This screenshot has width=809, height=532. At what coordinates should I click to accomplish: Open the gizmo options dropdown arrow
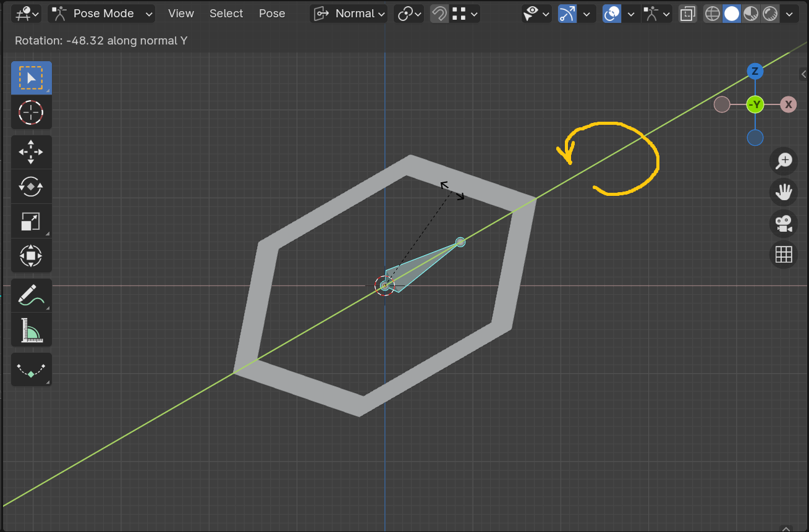pyautogui.click(x=587, y=14)
